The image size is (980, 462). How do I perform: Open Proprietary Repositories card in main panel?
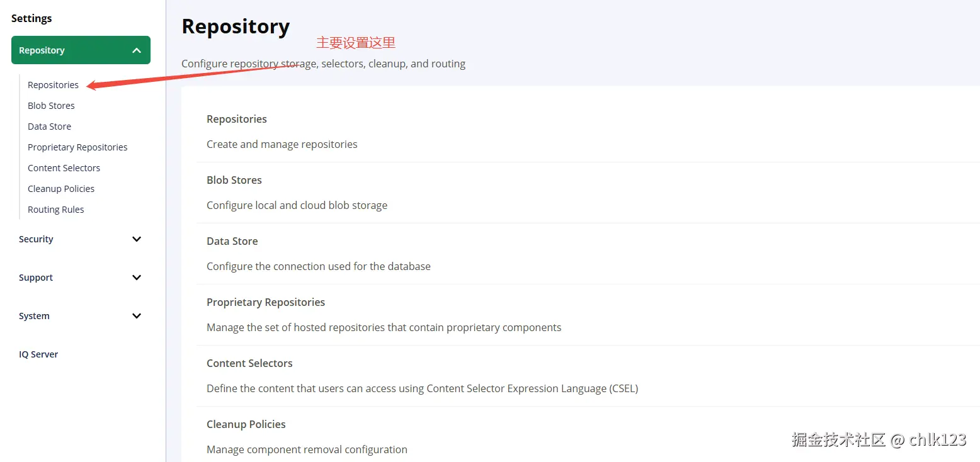pos(266,303)
